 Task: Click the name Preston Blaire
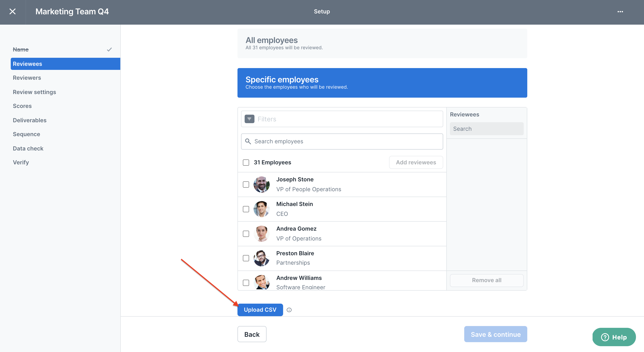(295, 253)
